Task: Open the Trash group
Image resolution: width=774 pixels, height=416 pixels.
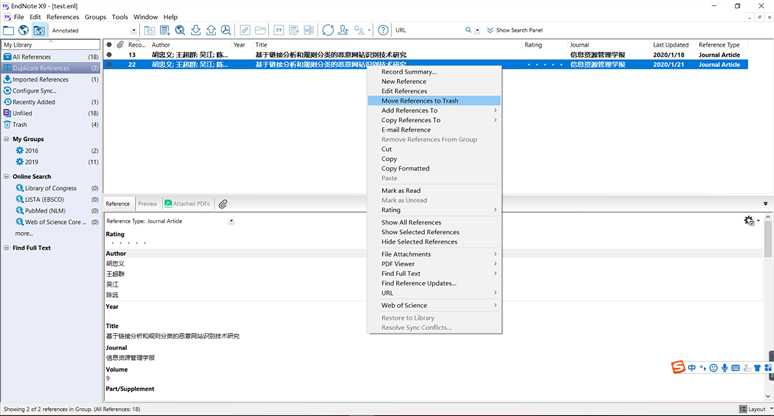Action: point(51,124)
